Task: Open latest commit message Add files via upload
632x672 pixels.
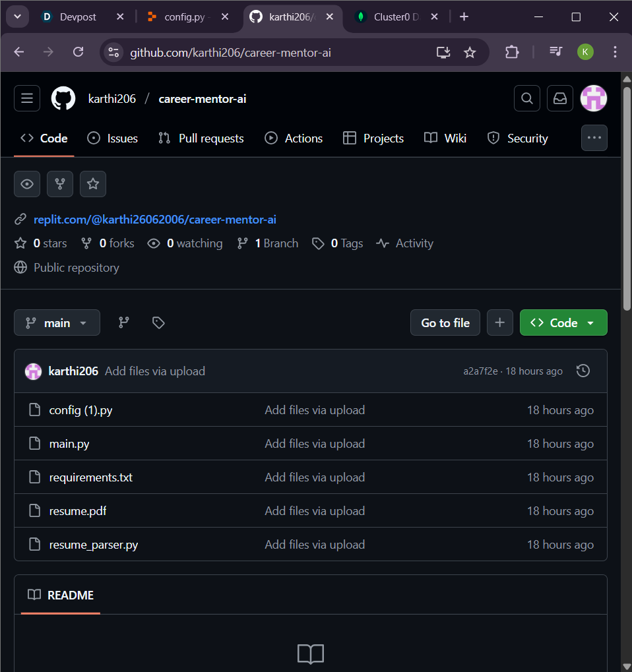Action: pos(155,371)
